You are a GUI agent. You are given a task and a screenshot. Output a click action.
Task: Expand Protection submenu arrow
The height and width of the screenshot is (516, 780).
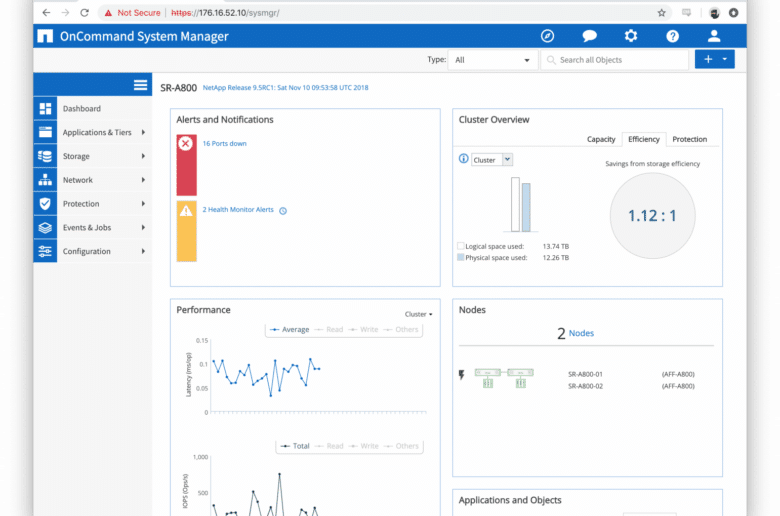click(x=143, y=204)
